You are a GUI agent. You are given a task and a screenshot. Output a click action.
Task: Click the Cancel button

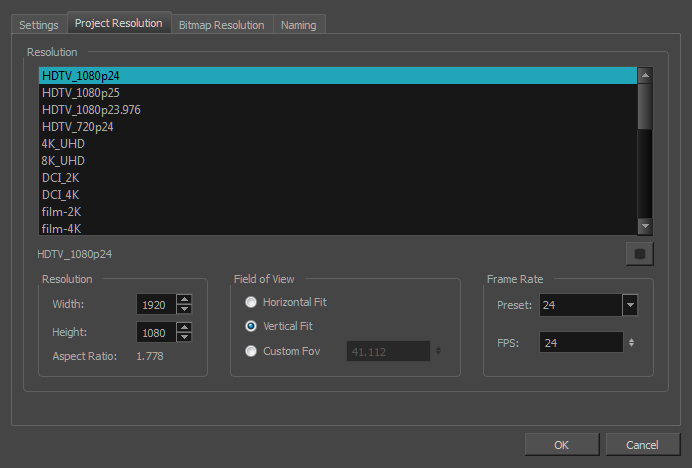pos(642,444)
